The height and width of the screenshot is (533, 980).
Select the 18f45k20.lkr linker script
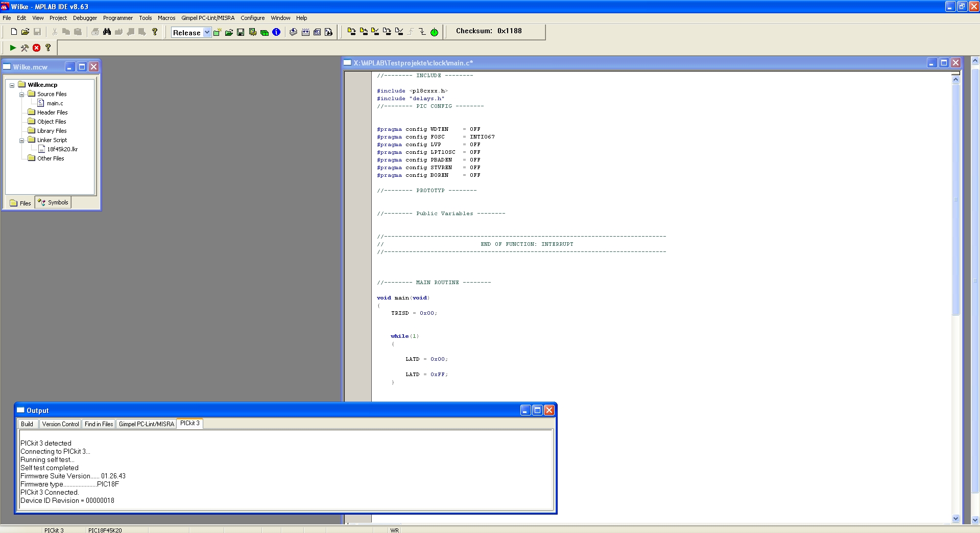(62, 149)
